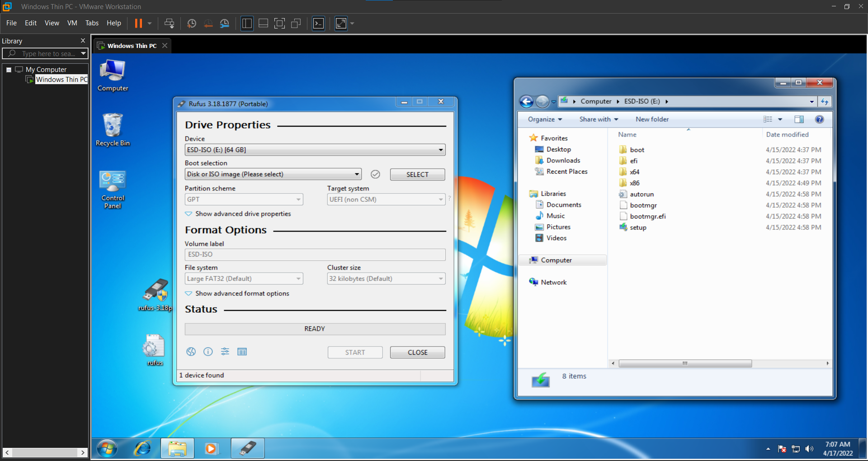
Task: Open the Rufus about info icon
Action: pos(208,352)
